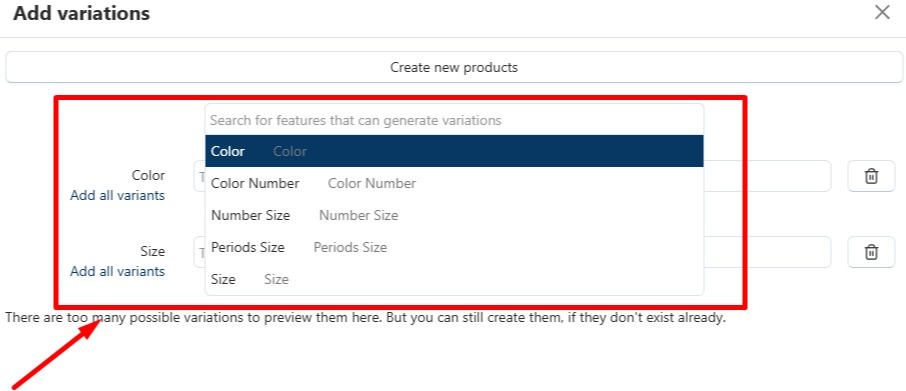The width and height of the screenshot is (906, 391).
Task: Click the Create new products button
Action: pyautogui.click(x=454, y=68)
